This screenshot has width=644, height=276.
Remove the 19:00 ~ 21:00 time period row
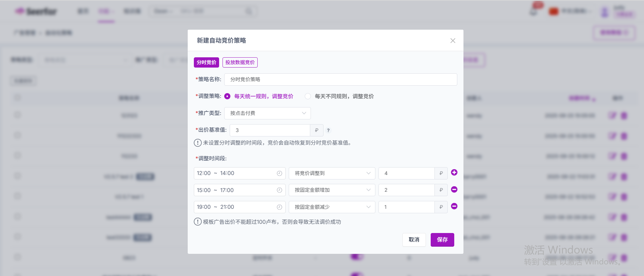click(454, 206)
